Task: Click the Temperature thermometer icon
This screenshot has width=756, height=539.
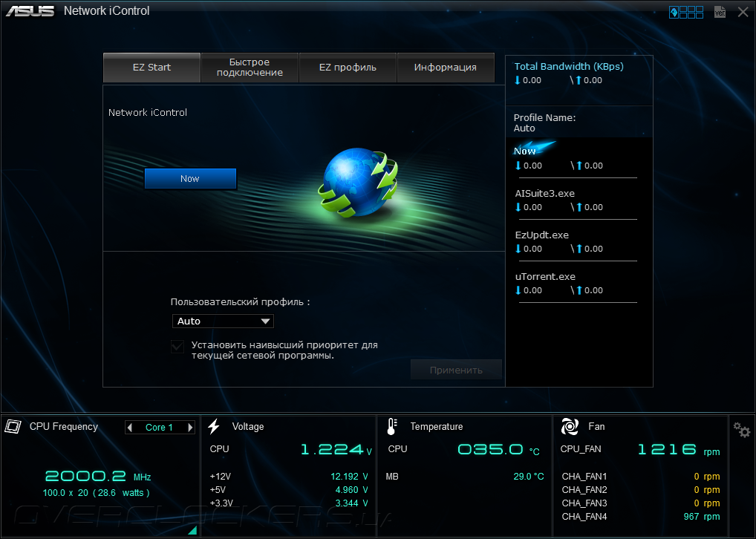Action: tap(392, 426)
